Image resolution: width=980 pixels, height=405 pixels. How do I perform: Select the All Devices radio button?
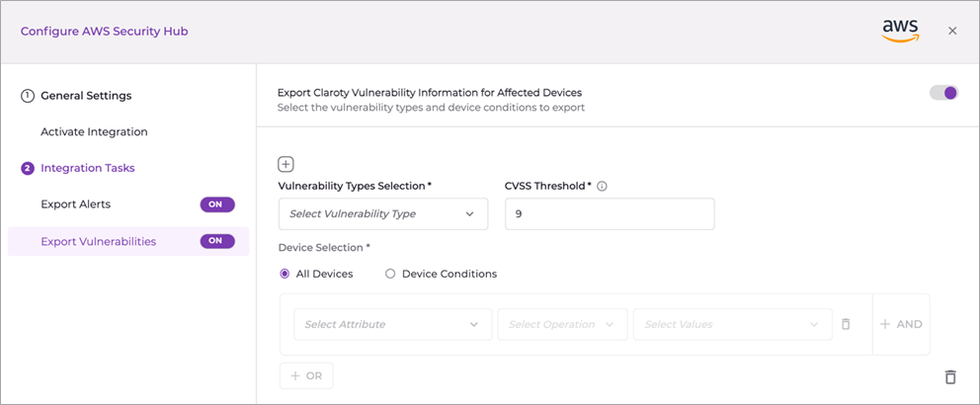point(285,274)
